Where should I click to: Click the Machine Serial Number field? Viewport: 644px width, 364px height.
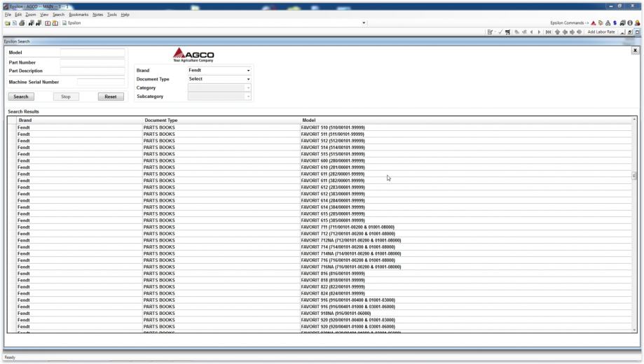(x=101, y=82)
